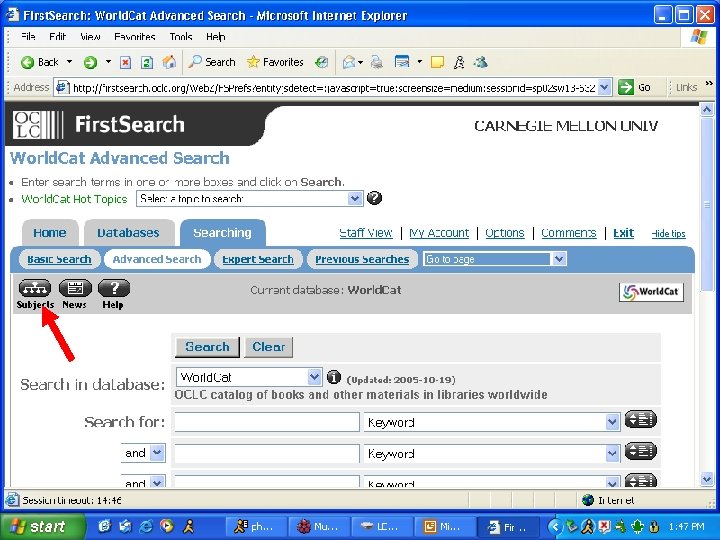Open the Options link
This screenshot has height=540, width=720.
(505, 233)
